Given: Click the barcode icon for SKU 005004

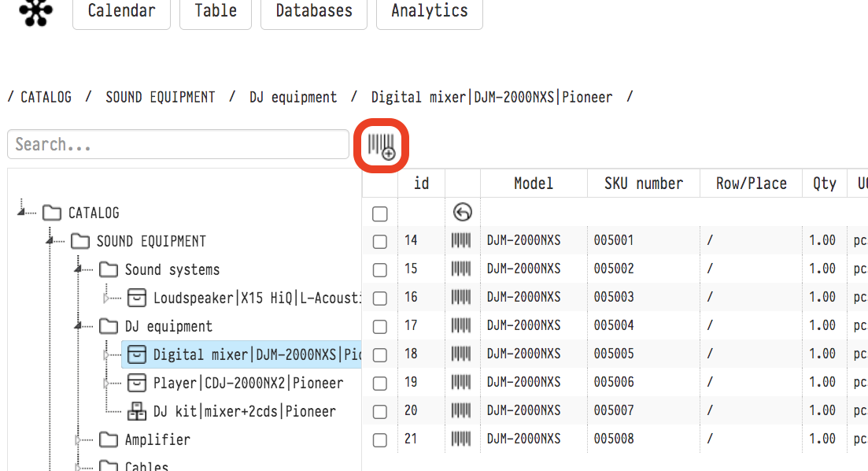Looking at the screenshot, I should 461,326.
